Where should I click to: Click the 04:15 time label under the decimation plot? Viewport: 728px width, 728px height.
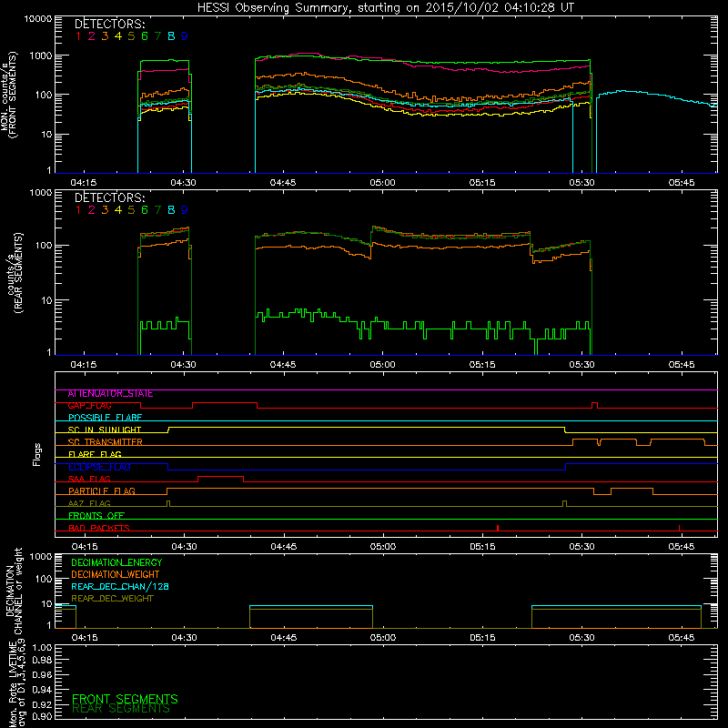[x=85, y=638]
